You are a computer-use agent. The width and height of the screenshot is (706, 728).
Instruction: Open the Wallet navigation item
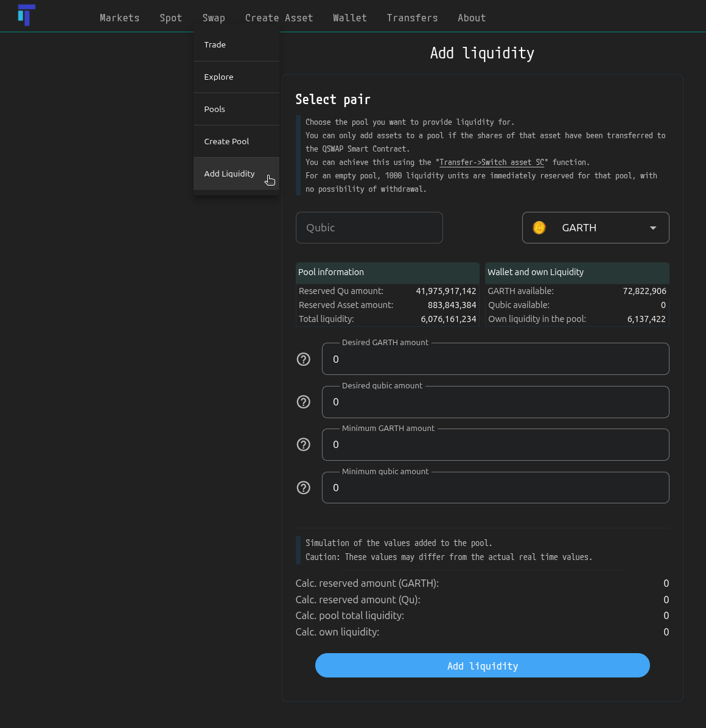(x=350, y=18)
